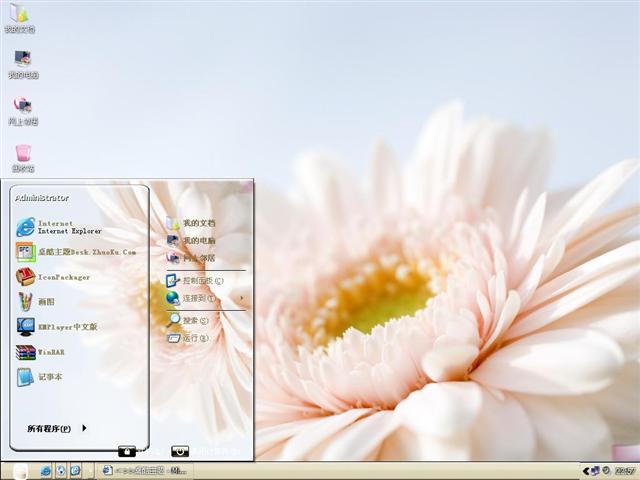Viewport: 640px width, 480px height.
Task: Open 控制面板(C) control panel entry
Action: coord(195,280)
